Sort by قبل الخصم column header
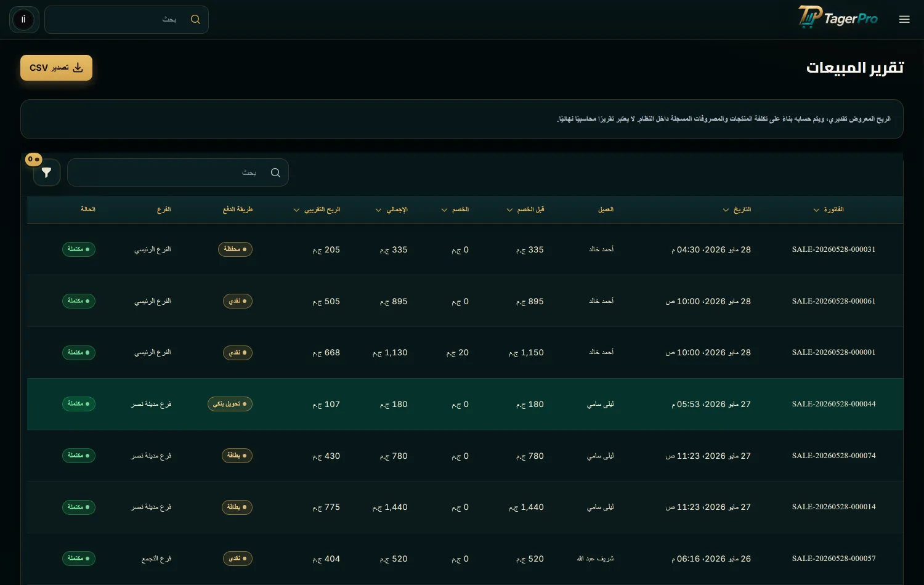This screenshot has height=585, width=924. point(525,210)
